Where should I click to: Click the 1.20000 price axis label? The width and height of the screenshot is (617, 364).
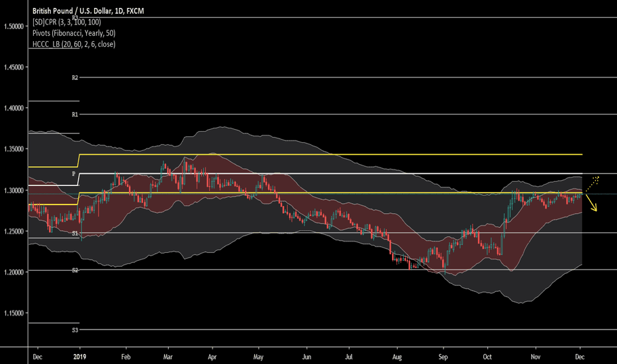[15, 272]
